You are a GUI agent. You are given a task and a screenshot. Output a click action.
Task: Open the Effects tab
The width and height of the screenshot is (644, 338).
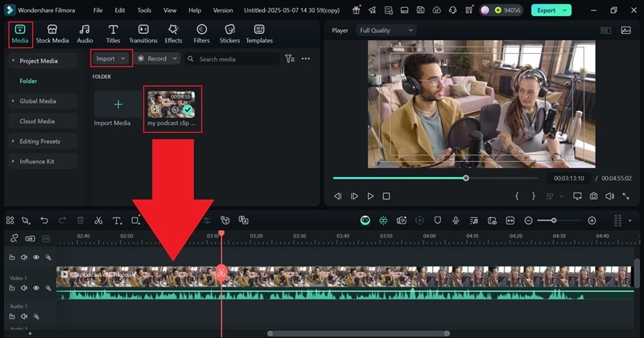(x=173, y=34)
